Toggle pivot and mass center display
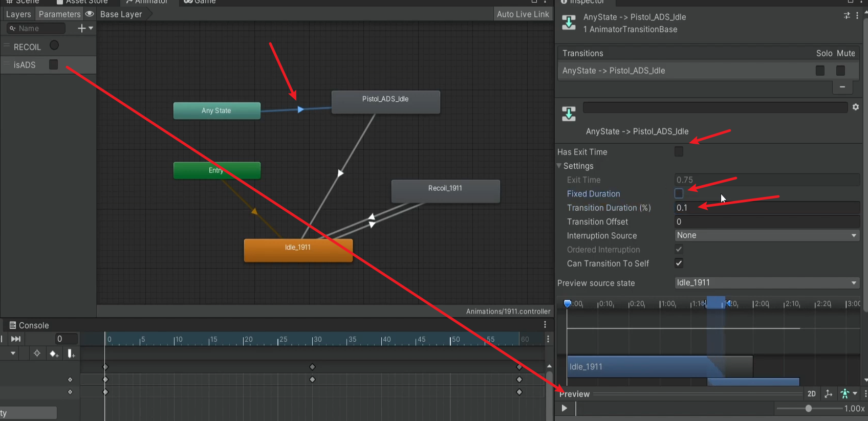The image size is (868, 421). [828, 393]
